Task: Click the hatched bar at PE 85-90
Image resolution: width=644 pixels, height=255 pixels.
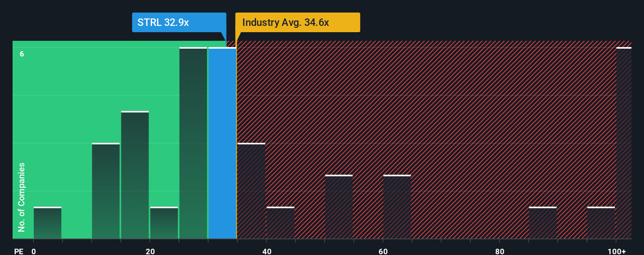Action: (543, 223)
